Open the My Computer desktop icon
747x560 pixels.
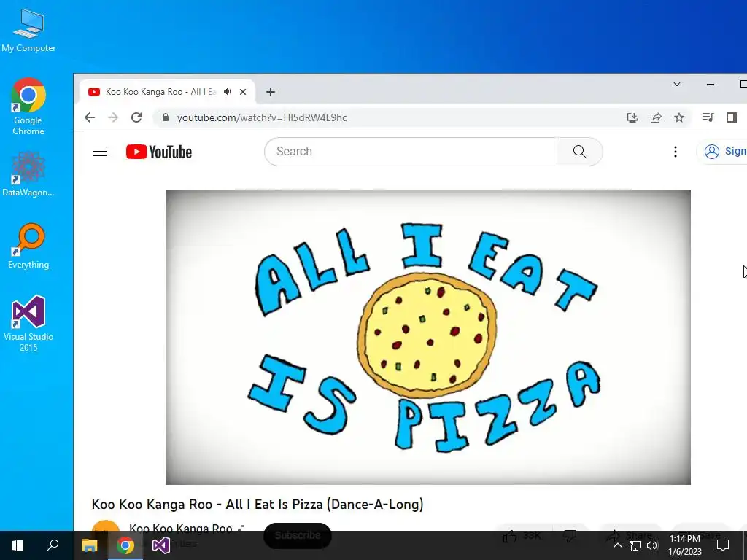[28, 30]
